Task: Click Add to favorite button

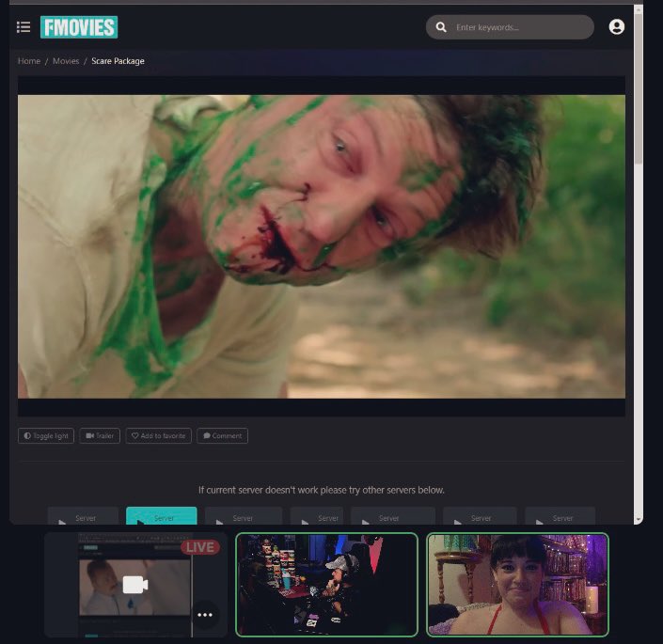Action: point(159,435)
